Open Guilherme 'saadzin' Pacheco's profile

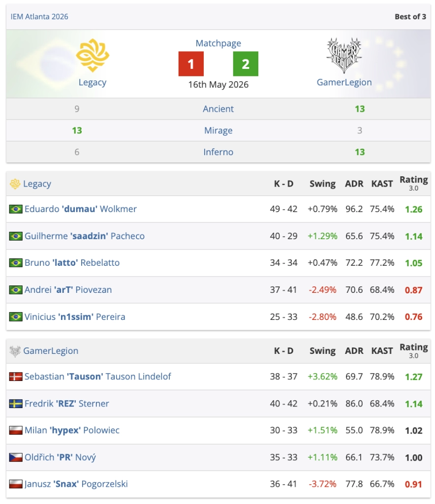point(85,236)
